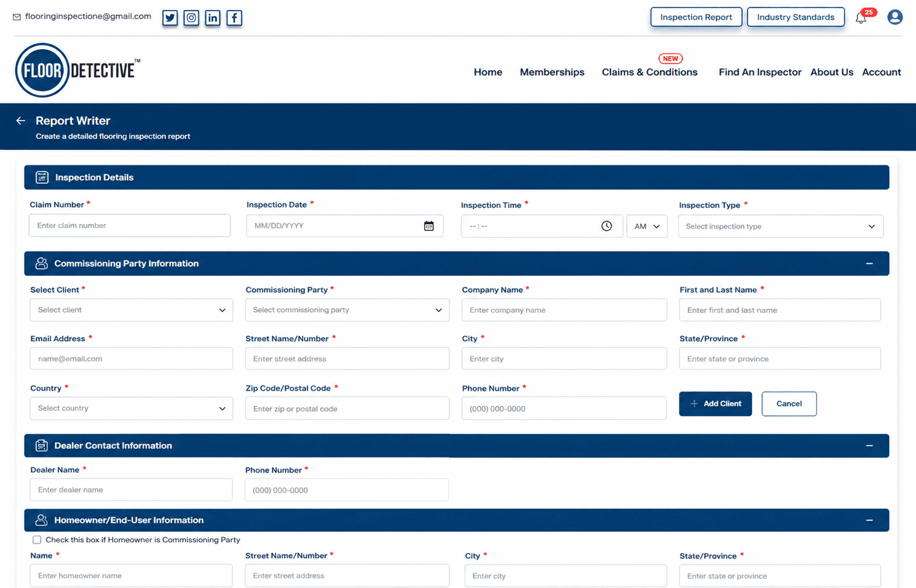Focus the homeowner City input field
This screenshot has width=916, height=588.
565,576
